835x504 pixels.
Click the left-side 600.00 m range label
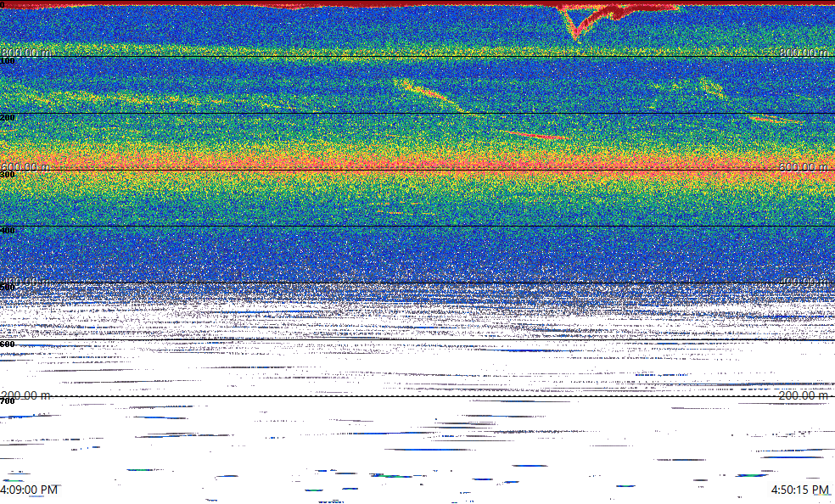click(x=25, y=167)
